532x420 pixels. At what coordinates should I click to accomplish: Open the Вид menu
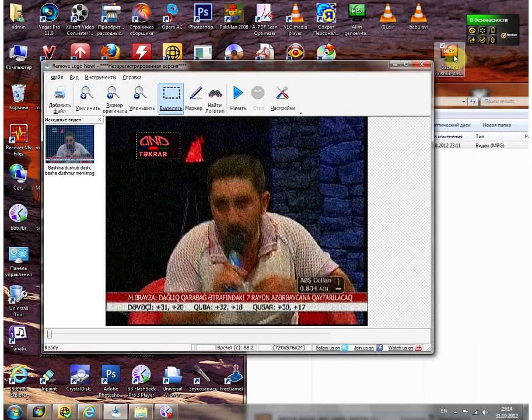coord(74,78)
